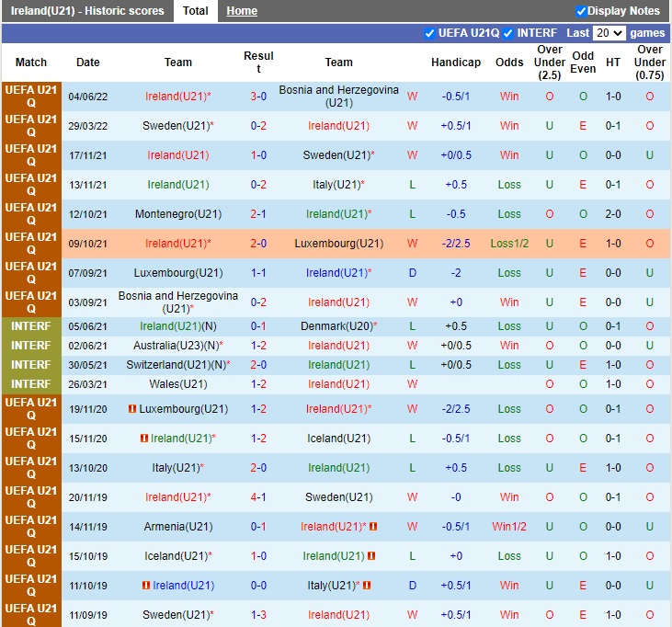This screenshot has width=672, height=627.
Task: Click red card icon before Ireland(U21) on 15/11/20
Action: [144, 439]
